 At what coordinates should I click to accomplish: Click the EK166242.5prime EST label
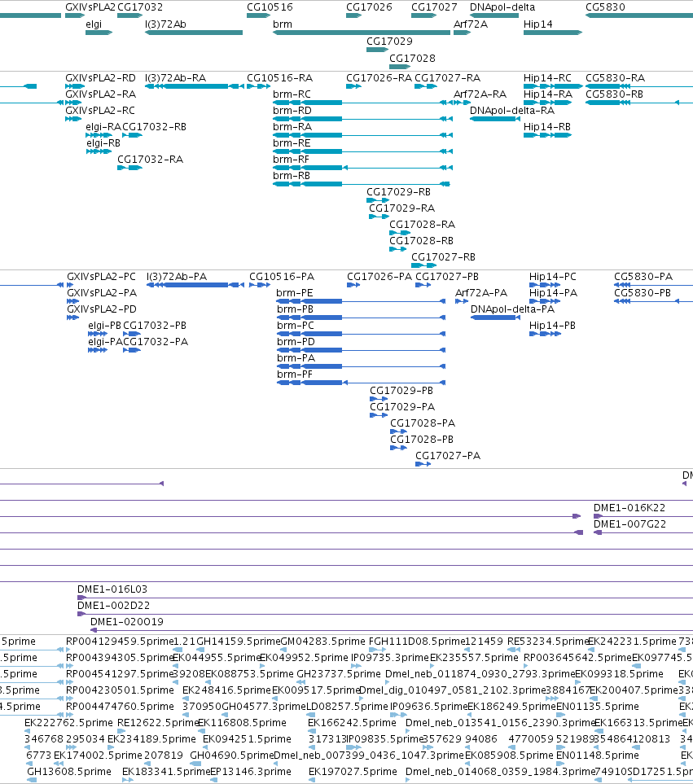(352, 722)
